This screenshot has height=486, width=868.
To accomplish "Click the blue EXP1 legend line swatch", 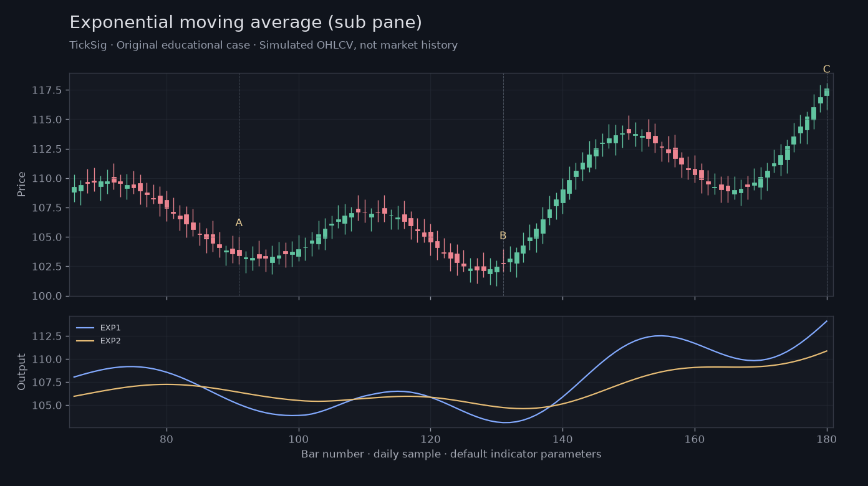I will coord(85,328).
